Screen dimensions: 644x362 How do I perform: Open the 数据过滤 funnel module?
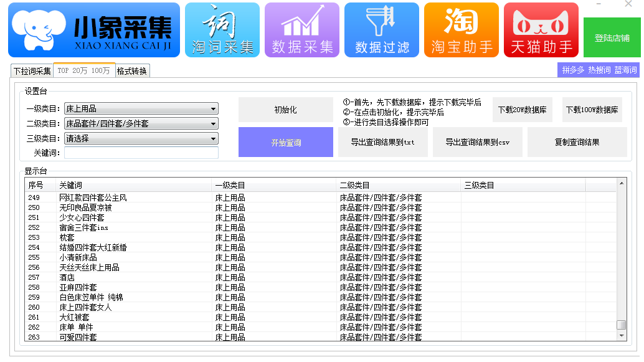382,30
